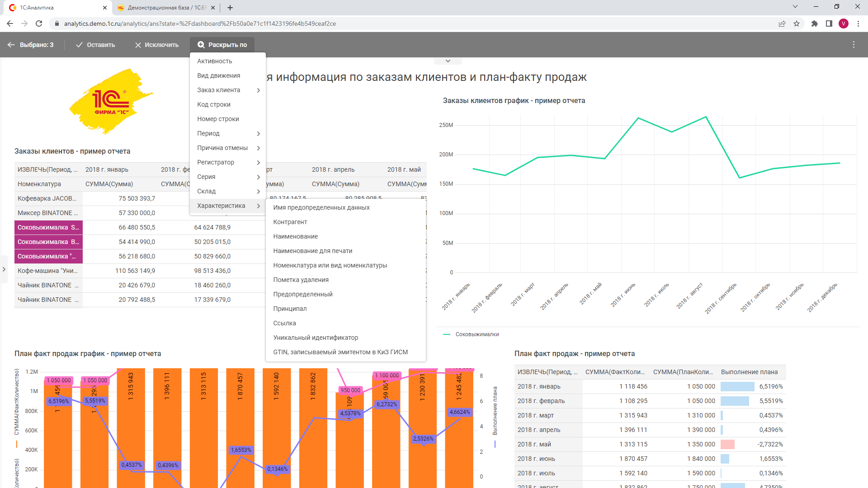Screen dimensions: 868x488
Task: Click Ссылка in the submenu
Action: [346, 323]
